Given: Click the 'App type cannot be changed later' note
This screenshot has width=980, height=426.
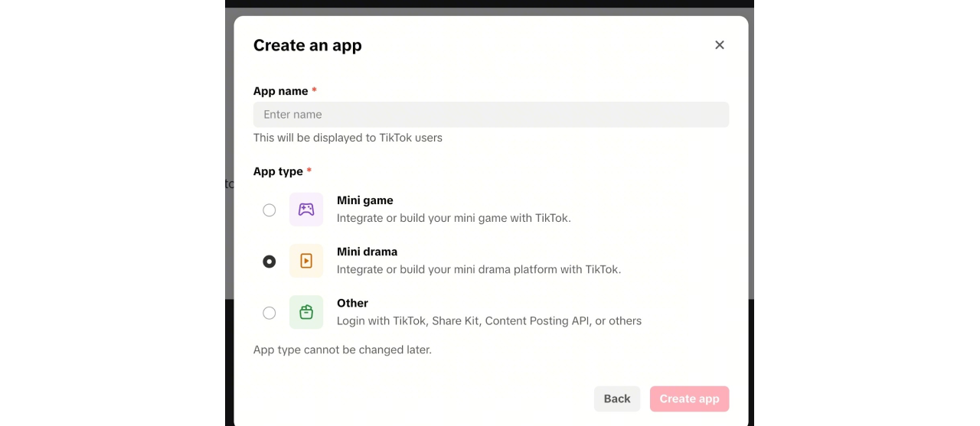Looking at the screenshot, I should (342, 350).
